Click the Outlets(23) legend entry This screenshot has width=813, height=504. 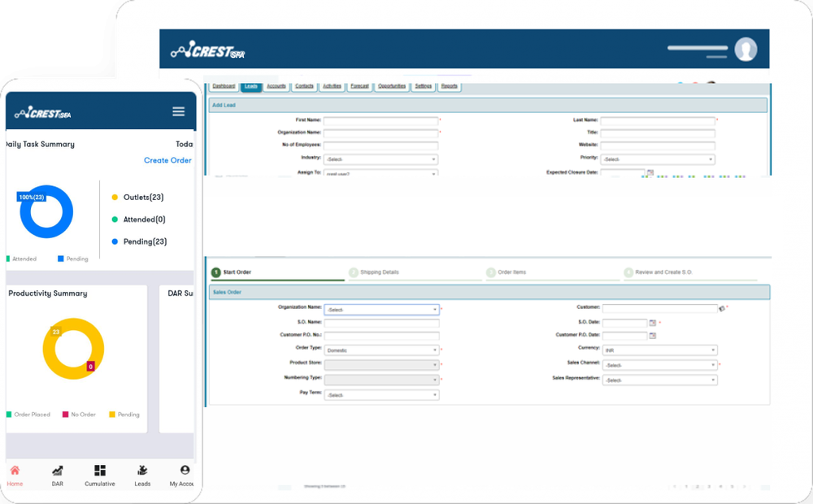(x=138, y=197)
